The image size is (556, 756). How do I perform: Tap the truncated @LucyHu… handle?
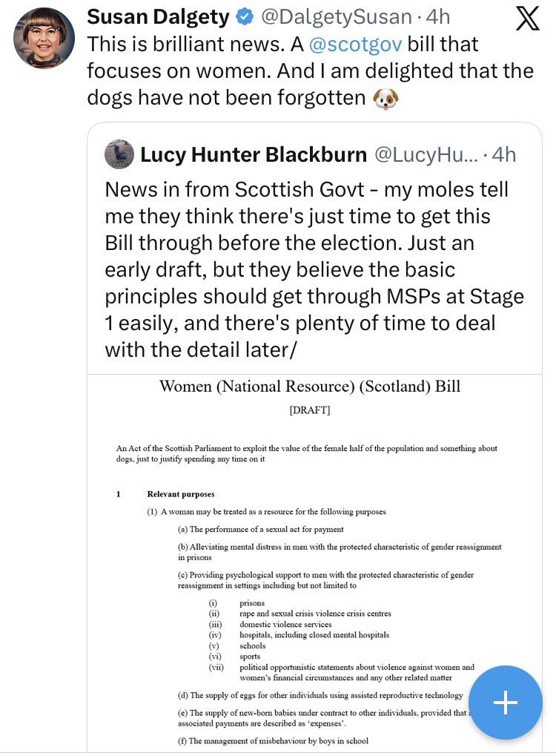[426, 154]
